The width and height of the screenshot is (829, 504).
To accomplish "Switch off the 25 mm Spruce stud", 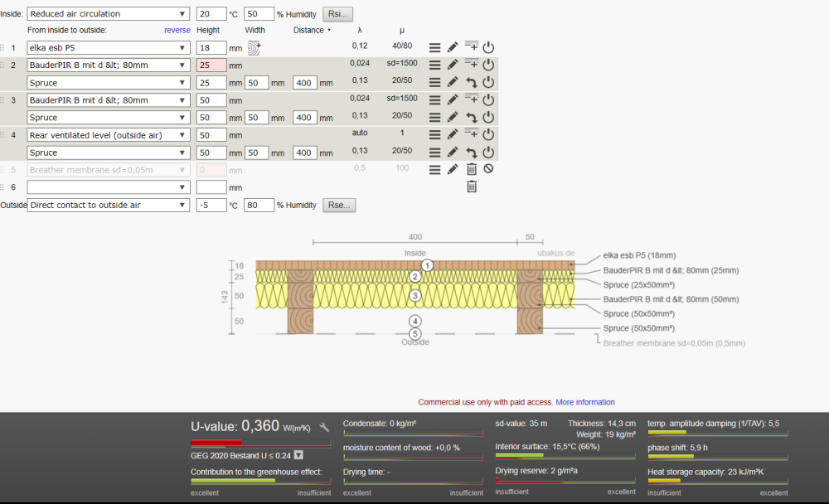I will [488, 83].
